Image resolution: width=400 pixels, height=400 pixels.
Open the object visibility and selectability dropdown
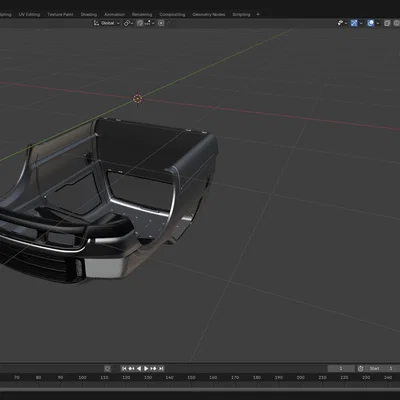click(x=342, y=23)
